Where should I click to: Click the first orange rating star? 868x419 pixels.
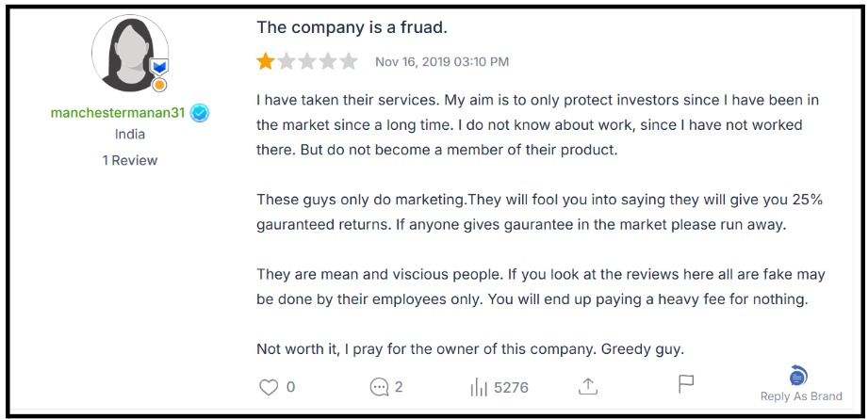pyautogui.click(x=266, y=62)
